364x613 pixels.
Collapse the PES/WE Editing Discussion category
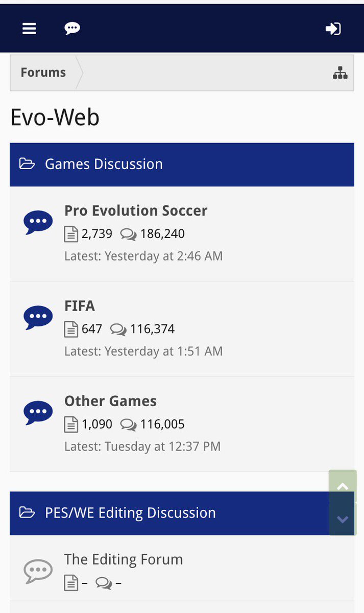[27, 513]
